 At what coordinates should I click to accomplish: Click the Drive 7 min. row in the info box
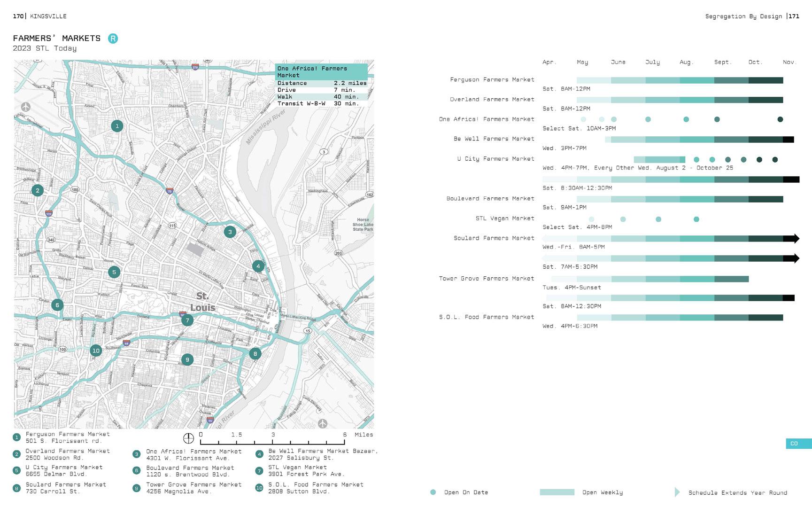pos(322,90)
